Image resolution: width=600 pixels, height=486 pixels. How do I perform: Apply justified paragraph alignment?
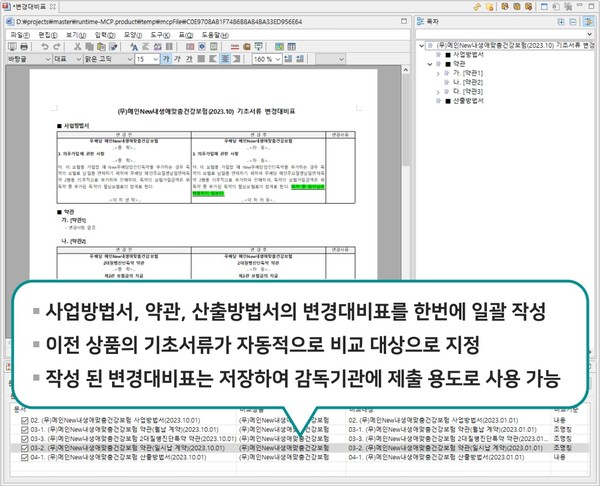coord(201,59)
